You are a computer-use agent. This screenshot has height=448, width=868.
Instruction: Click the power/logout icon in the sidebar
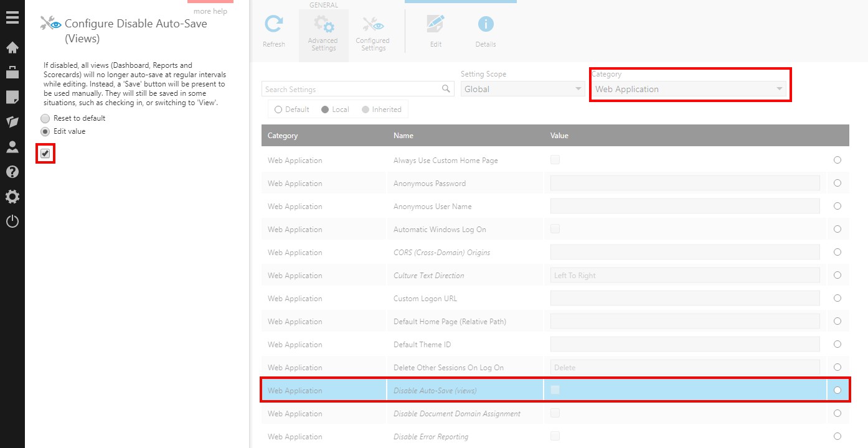[x=12, y=220]
